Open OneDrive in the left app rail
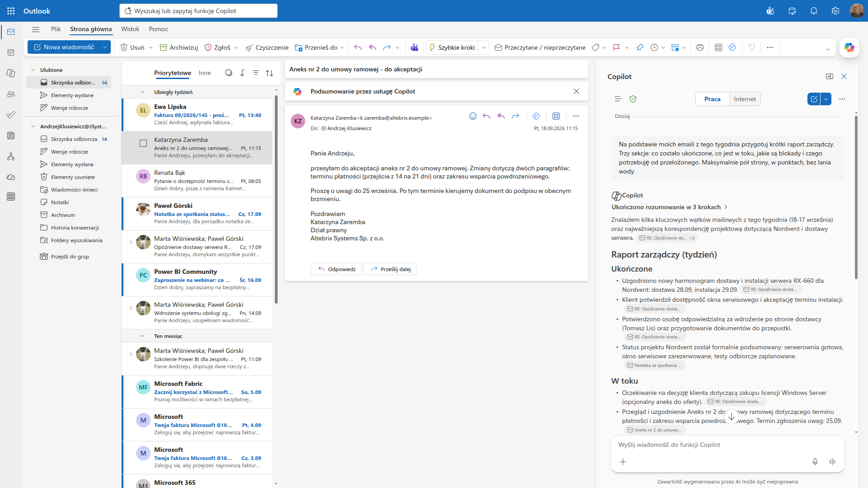This screenshot has height=488, width=868. tap(11, 177)
